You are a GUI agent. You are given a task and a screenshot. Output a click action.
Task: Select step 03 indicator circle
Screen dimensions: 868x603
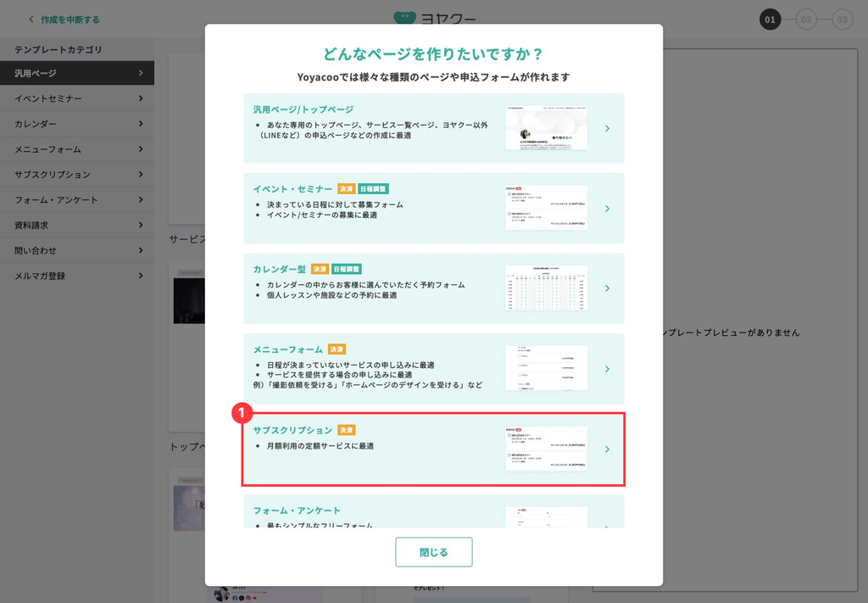coord(842,20)
